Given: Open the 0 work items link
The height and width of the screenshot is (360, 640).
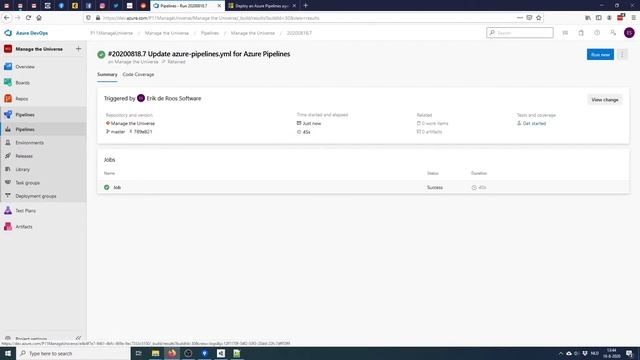Looking at the screenshot, I should point(435,123).
